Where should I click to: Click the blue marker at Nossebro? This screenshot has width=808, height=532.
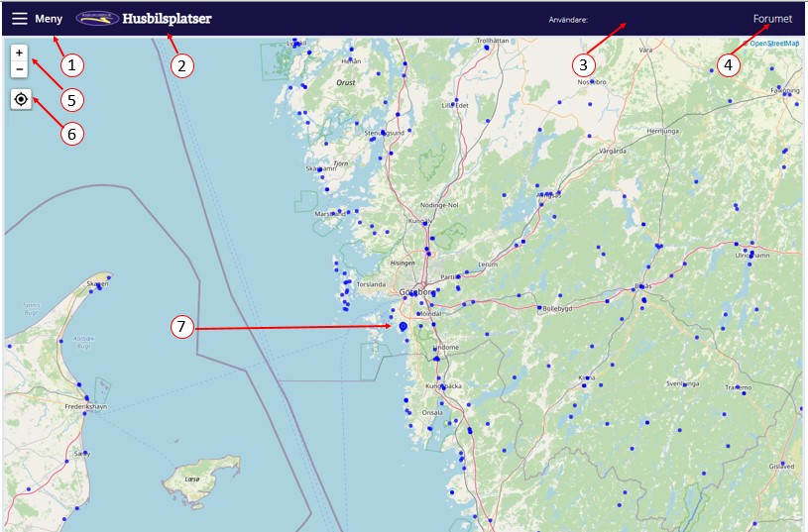592,82
